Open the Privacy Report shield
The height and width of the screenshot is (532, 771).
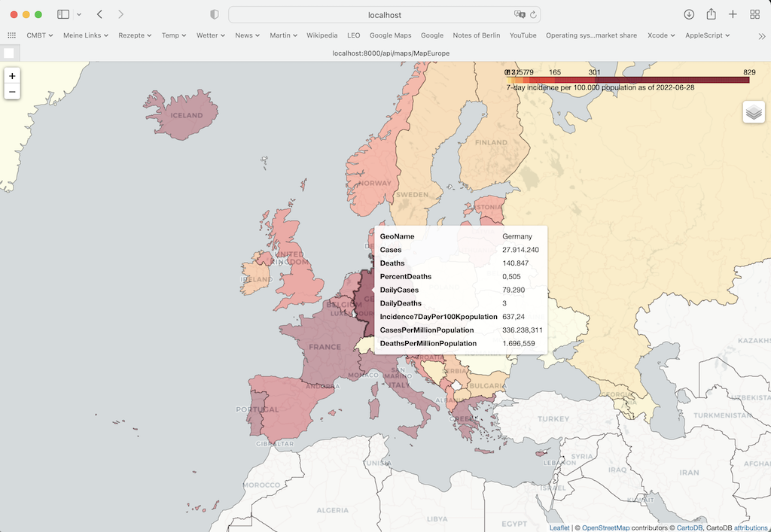pos(214,14)
